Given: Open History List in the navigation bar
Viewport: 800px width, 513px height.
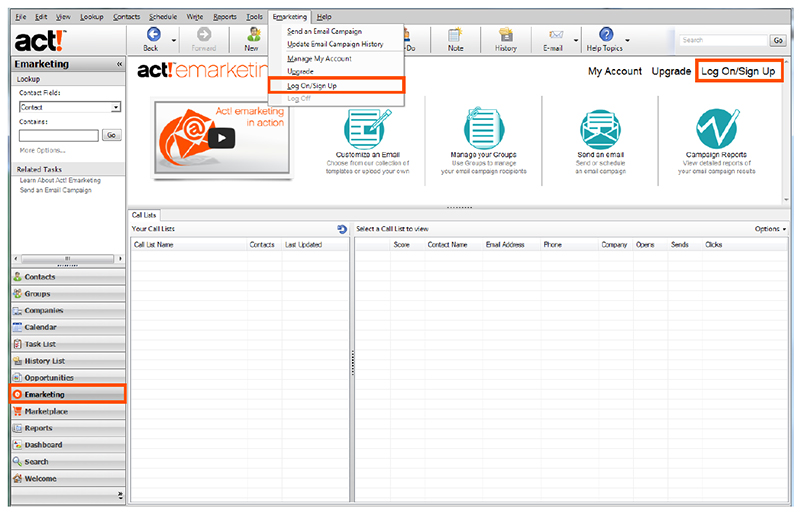Looking at the screenshot, I should 68,361.
